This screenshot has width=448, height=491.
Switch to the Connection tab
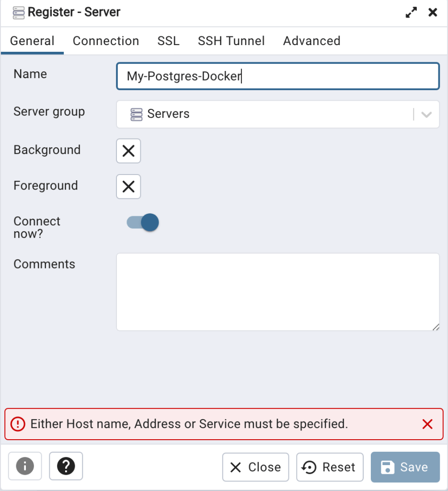pyautogui.click(x=106, y=41)
